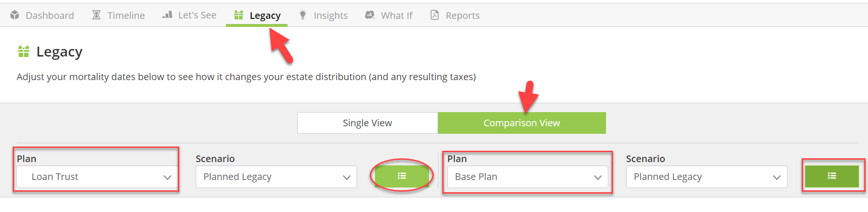This screenshot has height=212, width=868.
Task: Click the Legacy gift icon in tab bar
Action: 239,15
